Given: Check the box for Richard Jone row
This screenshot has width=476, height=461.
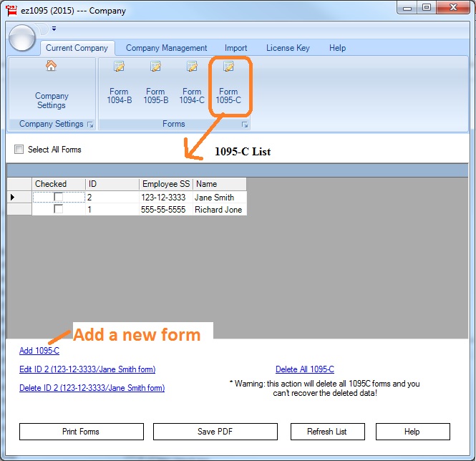Looking at the screenshot, I should 59,209.
